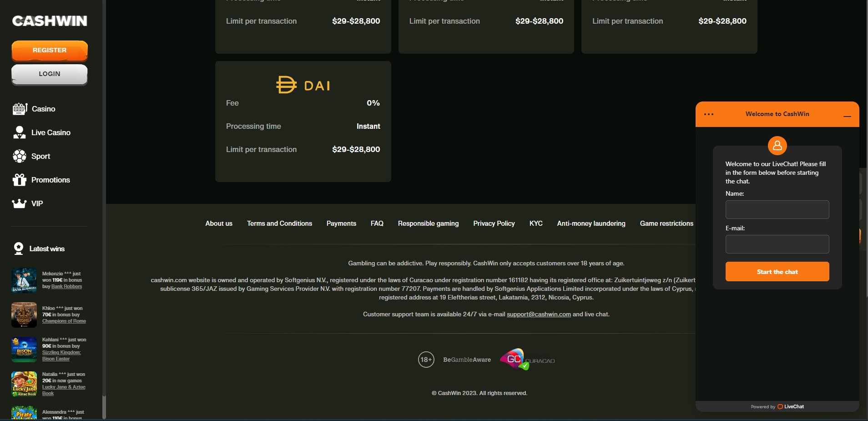Open Payments footer link
The width and height of the screenshot is (868, 421).
341,223
